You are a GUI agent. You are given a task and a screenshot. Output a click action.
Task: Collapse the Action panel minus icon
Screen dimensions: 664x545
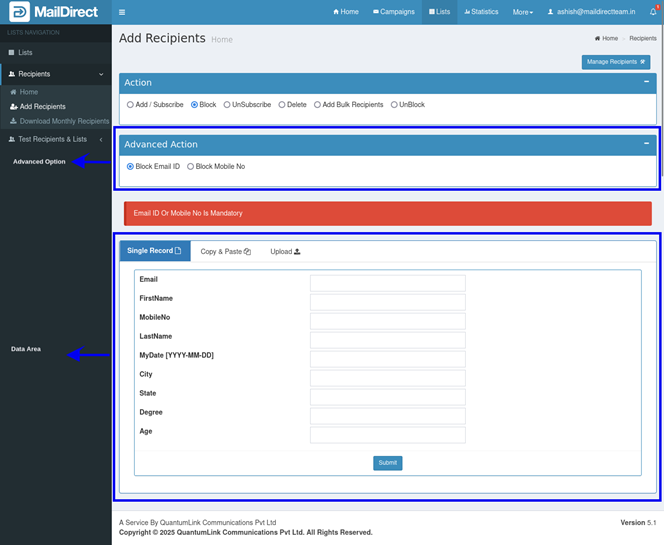(x=646, y=82)
